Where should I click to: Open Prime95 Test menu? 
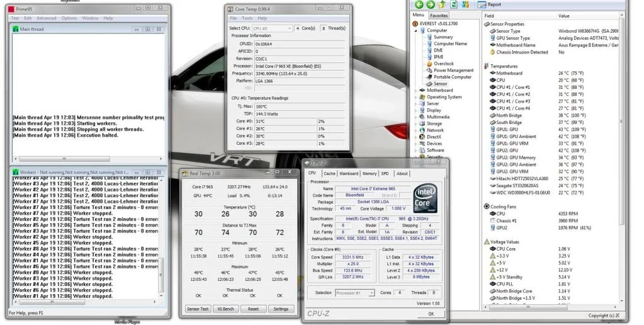tap(15, 18)
